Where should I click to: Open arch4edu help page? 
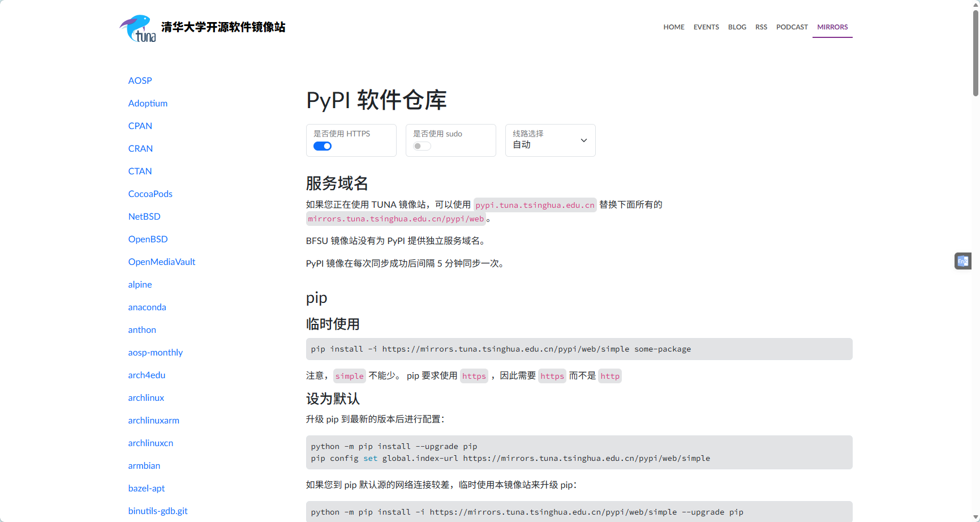click(147, 375)
